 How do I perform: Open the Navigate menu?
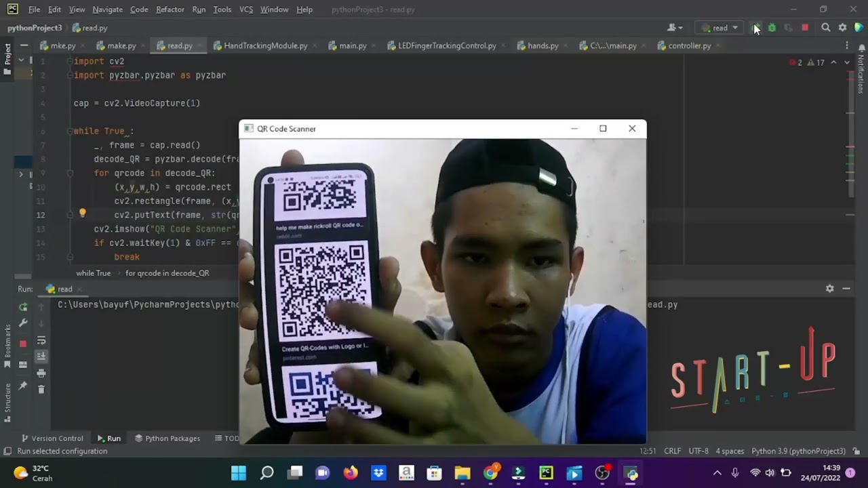click(108, 9)
